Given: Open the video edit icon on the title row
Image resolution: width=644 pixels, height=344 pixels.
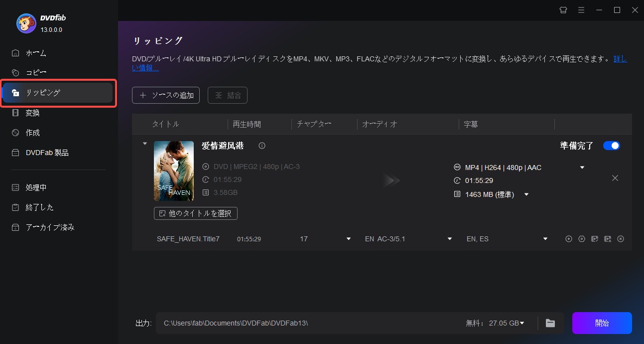Looking at the screenshot, I should [x=594, y=239].
